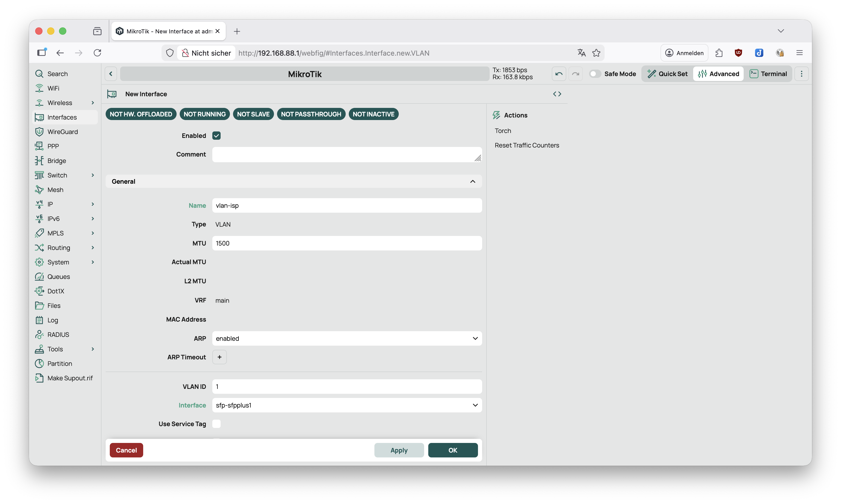The width and height of the screenshot is (841, 504).
Task: Open the Mesh section icon
Action: tap(39, 189)
